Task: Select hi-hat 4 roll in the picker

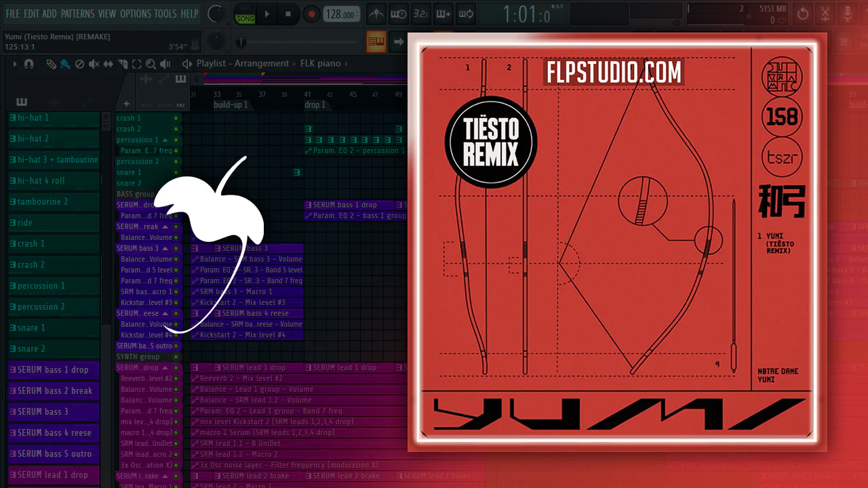Action: [54, 181]
